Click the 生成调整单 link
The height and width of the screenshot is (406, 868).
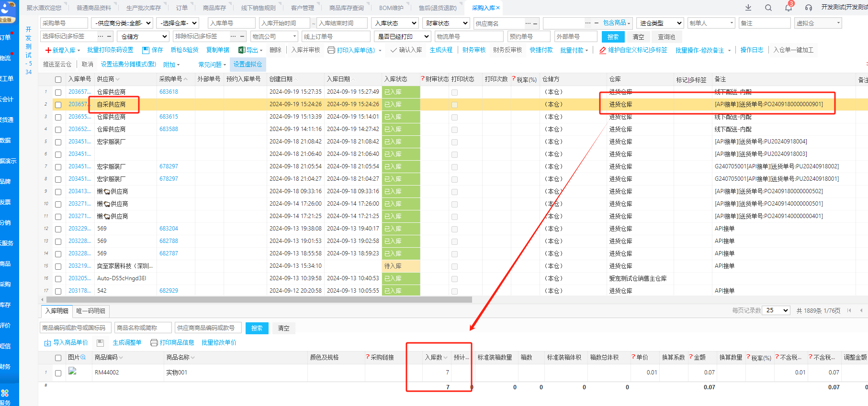(x=127, y=343)
